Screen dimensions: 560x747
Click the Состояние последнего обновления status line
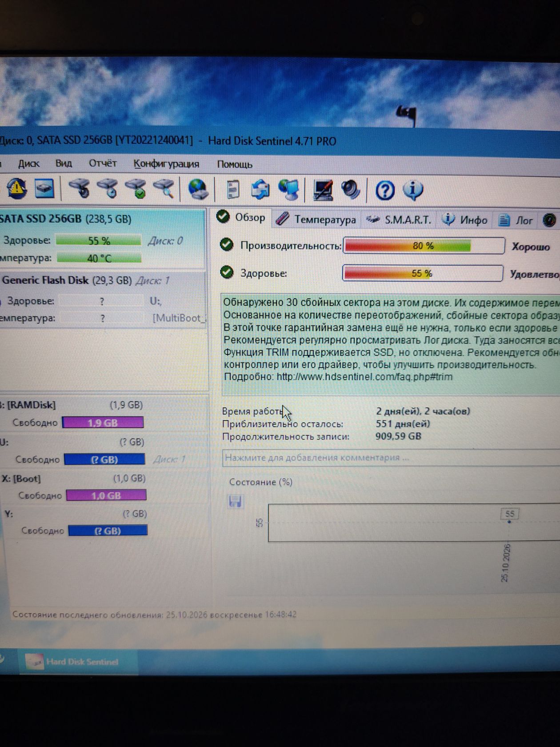[154, 614]
